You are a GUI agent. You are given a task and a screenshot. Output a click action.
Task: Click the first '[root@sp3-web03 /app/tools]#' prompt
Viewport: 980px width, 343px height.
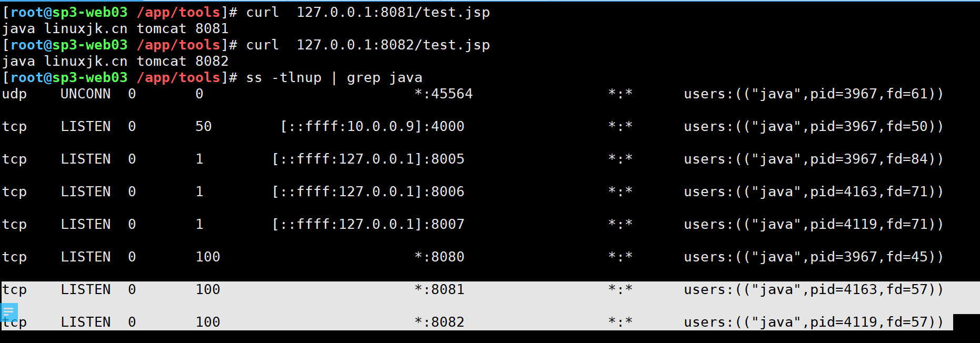point(120,13)
